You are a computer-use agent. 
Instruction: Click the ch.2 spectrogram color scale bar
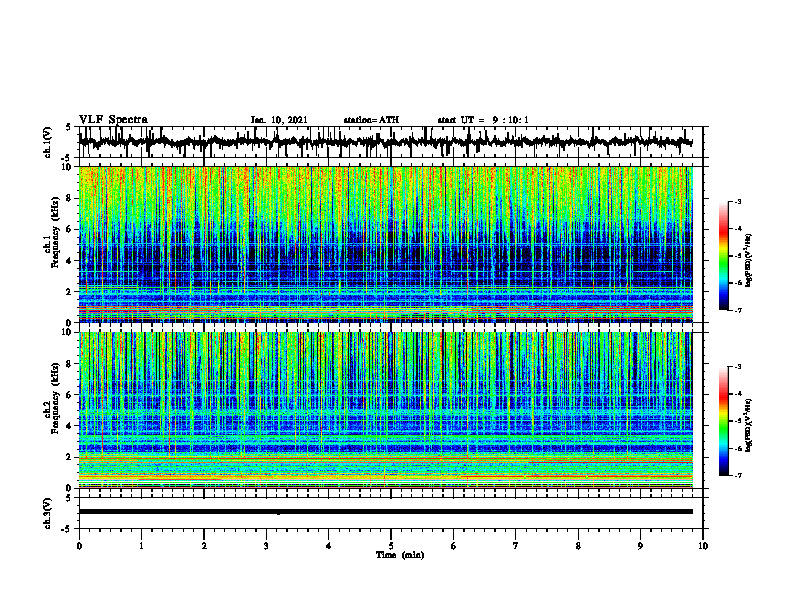click(723, 421)
